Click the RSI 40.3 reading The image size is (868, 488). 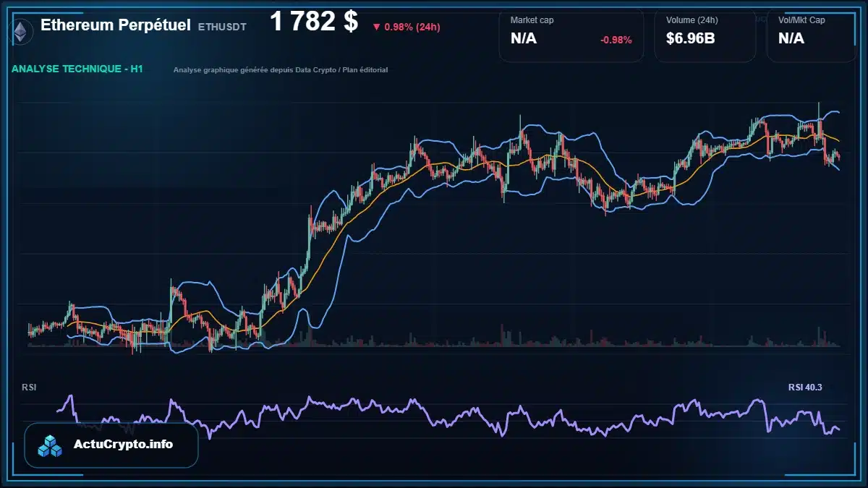click(805, 388)
